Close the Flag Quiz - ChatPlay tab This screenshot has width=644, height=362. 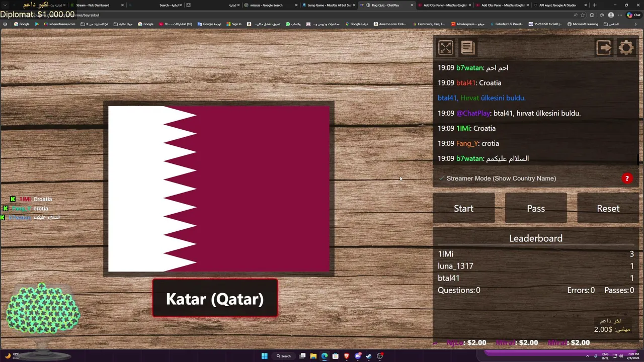tap(412, 5)
